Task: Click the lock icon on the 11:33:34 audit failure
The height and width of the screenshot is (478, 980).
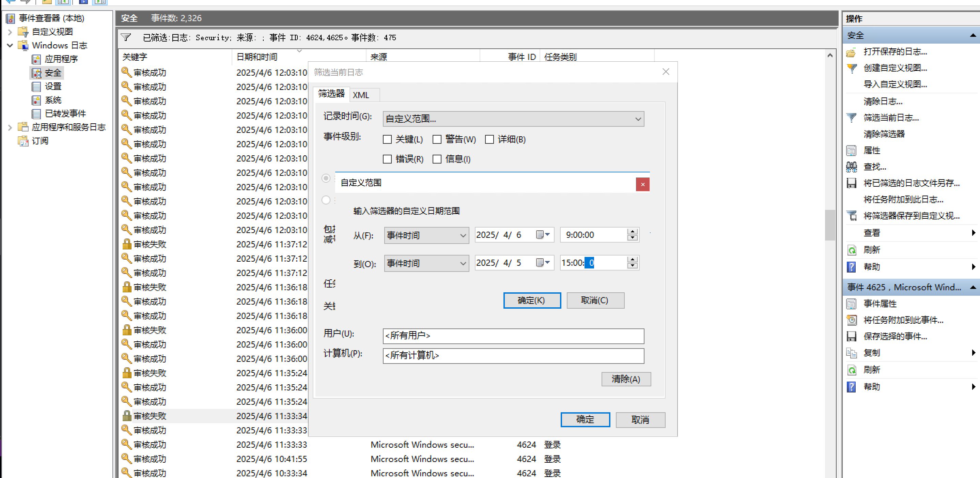Action: pos(127,416)
